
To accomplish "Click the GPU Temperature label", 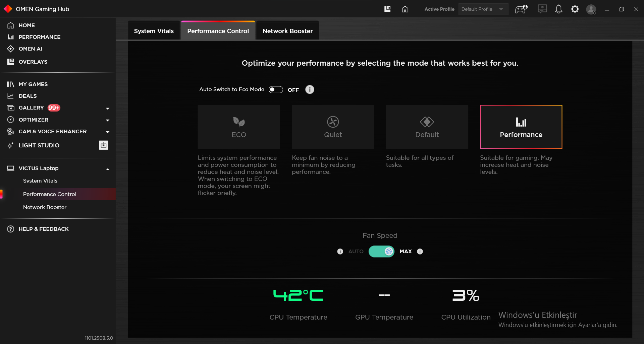I will (384, 317).
